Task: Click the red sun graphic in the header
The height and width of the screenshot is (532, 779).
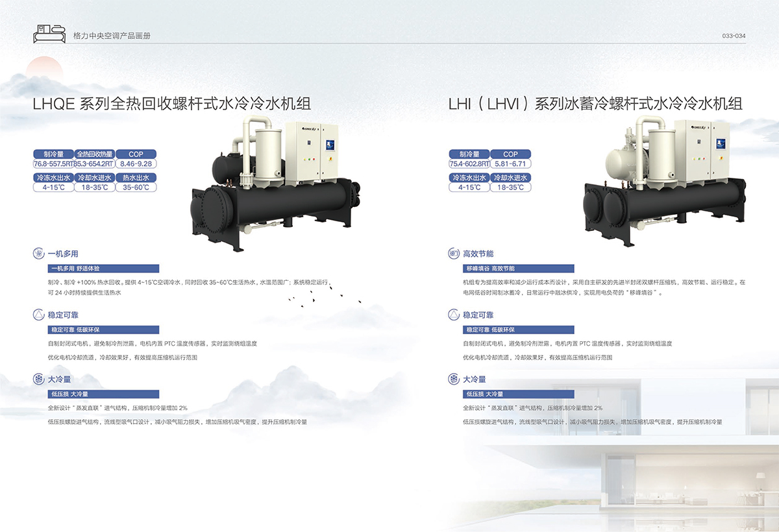Action: 44,69
